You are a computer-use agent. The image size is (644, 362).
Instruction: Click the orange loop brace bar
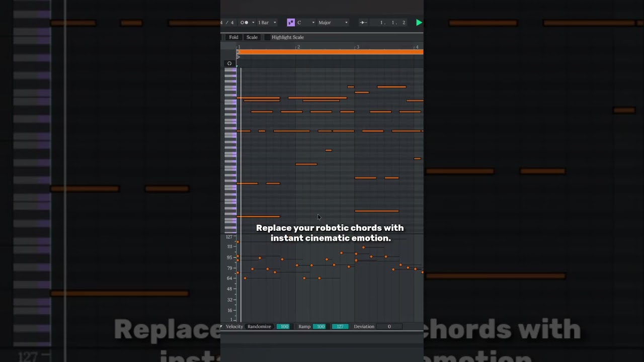click(x=330, y=52)
